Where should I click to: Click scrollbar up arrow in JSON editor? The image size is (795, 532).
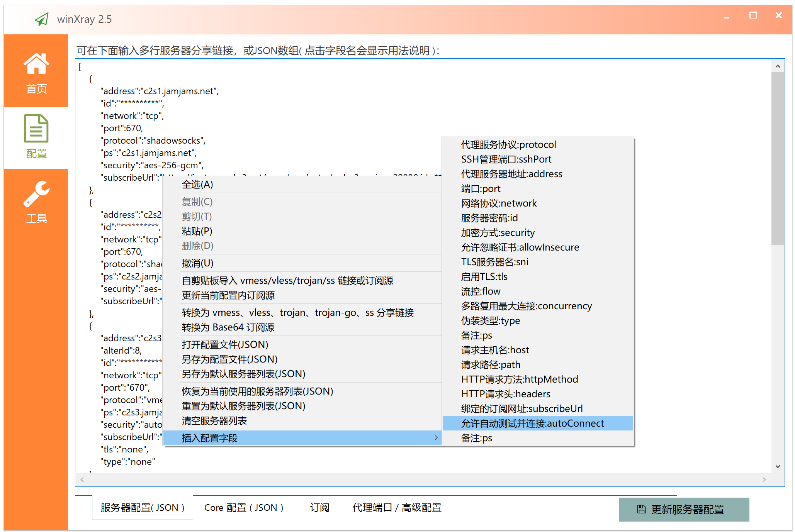[x=778, y=66]
